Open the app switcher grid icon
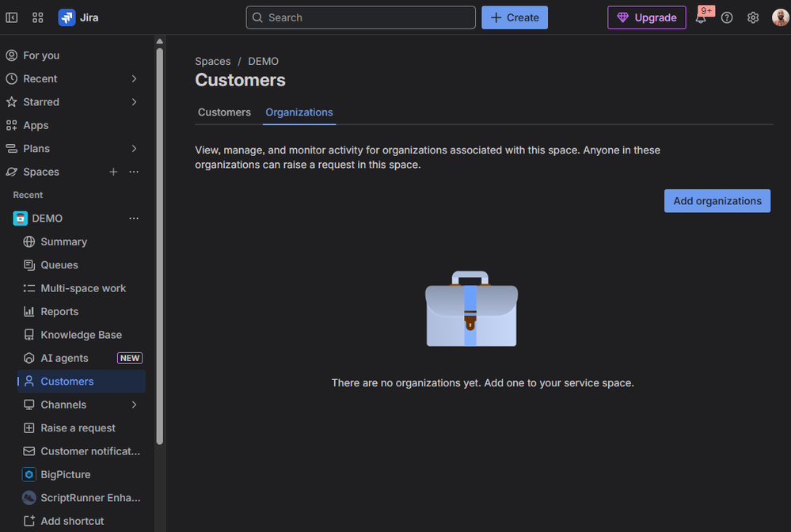This screenshot has height=532, width=791. [x=38, y=17]
